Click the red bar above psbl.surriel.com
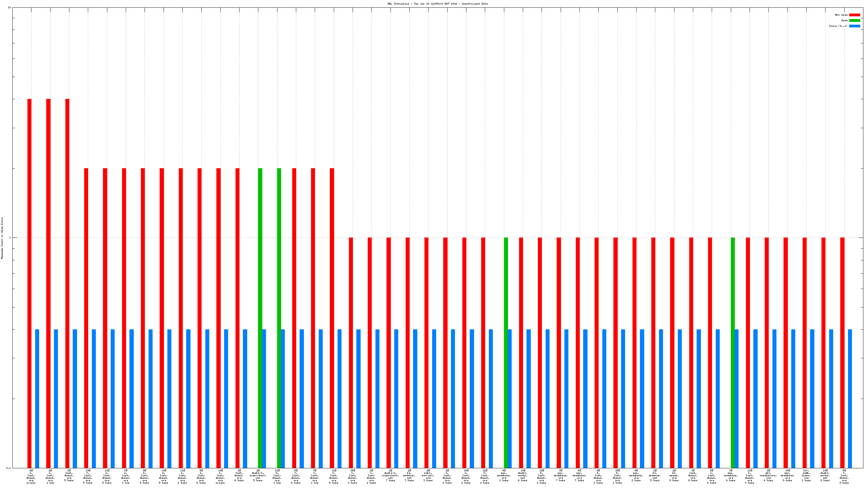Screen dimensions: 868x488 click(426, 353)
